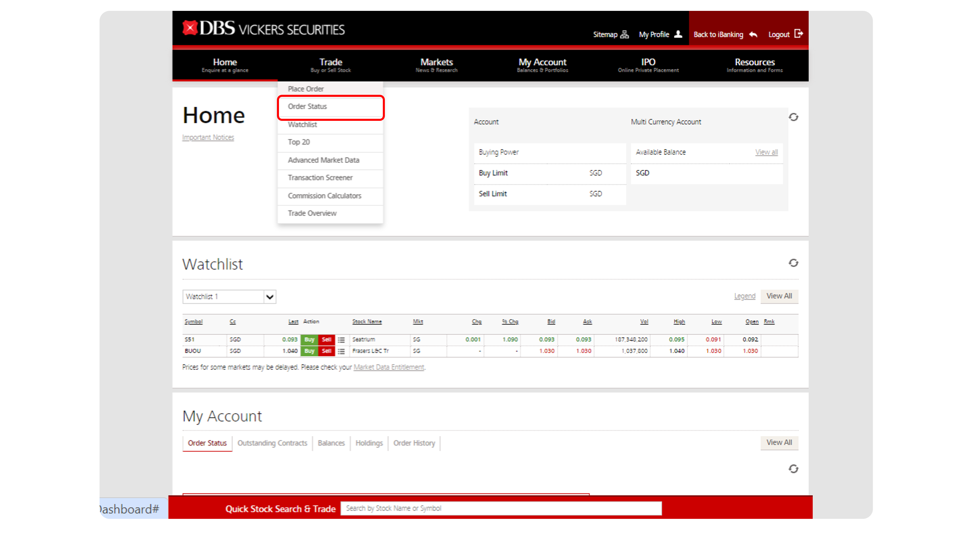Viewport: 972px width, 560px height.
Task: Select Trade Overview menu item
Action: pyautogui.click(x=330, y=213)
